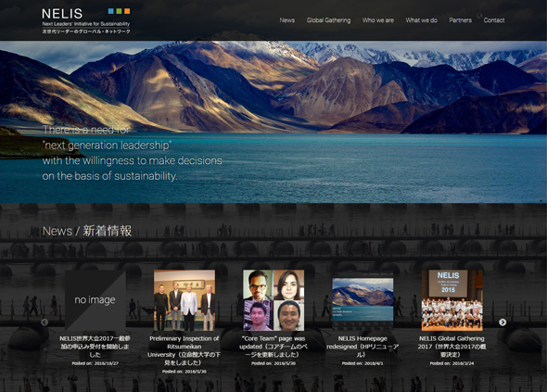
Task: Open the What we do menu
Action: point(422,20)
